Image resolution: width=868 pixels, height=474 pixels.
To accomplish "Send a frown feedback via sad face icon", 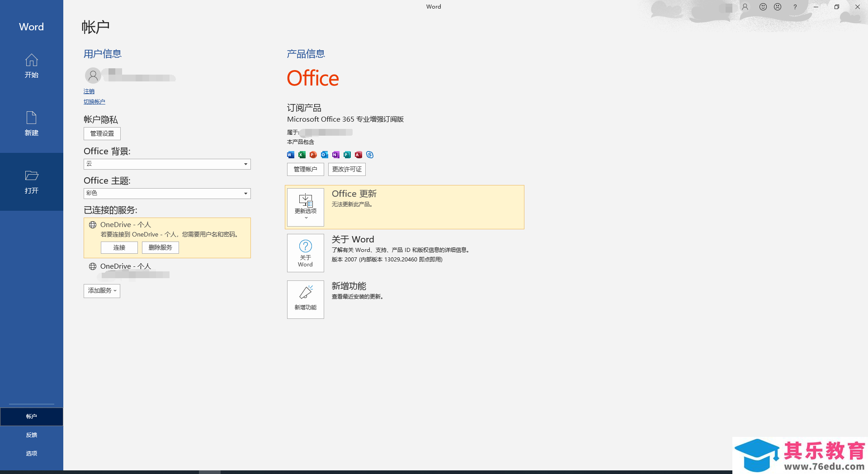I will click(778, 7).
